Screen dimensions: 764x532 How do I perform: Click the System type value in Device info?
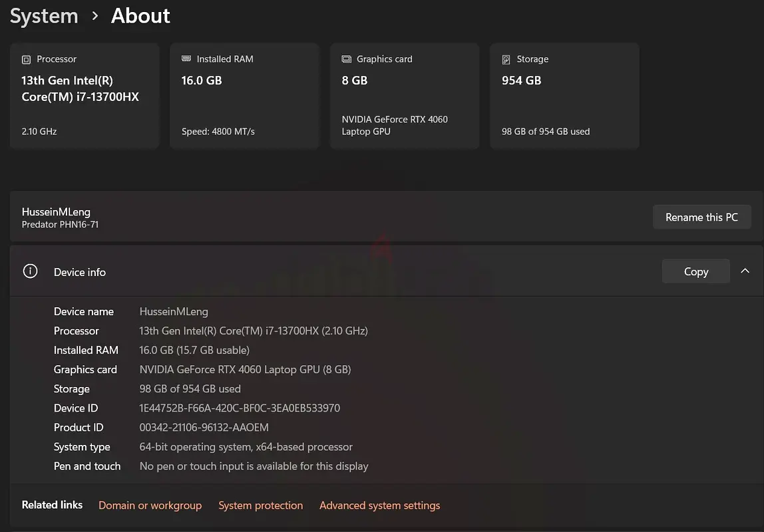246,447
